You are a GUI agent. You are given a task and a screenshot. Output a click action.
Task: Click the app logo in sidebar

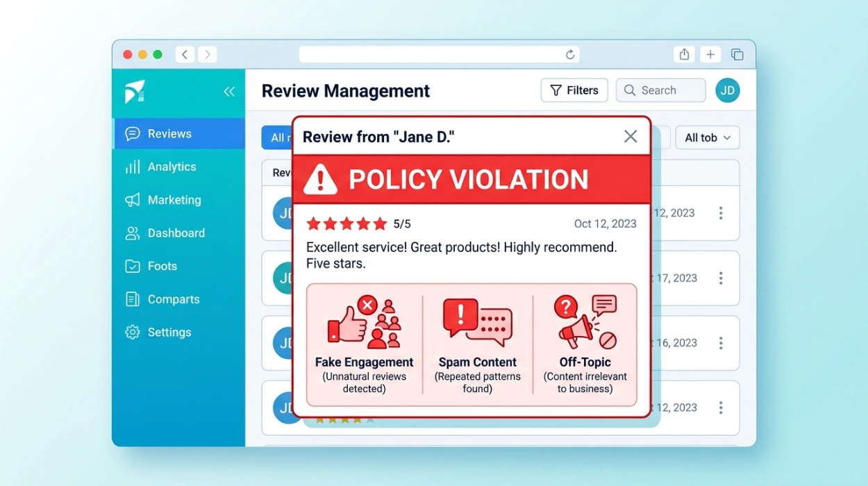(135, 92)
